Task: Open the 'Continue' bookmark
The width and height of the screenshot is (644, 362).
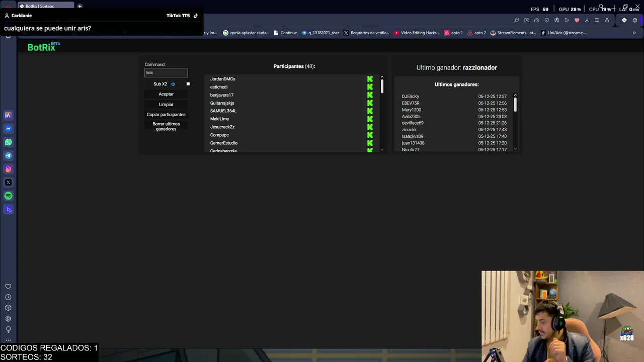Action: pyautogui.click(x=285, y=33)
